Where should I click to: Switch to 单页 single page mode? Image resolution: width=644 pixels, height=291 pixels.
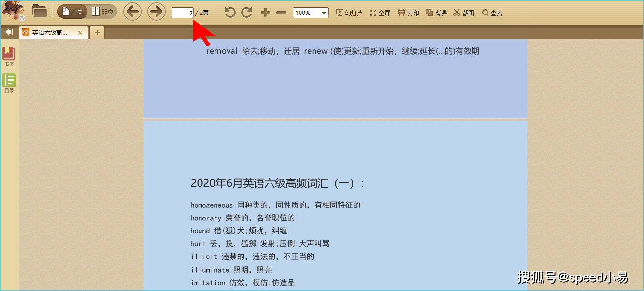coord(72,11)
